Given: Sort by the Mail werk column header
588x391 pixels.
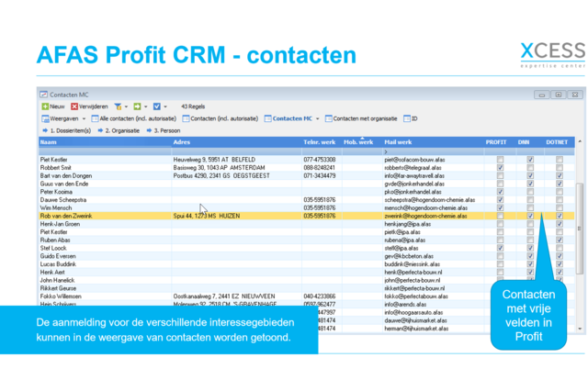Looking at the screenshot, I should pos(433,142).
